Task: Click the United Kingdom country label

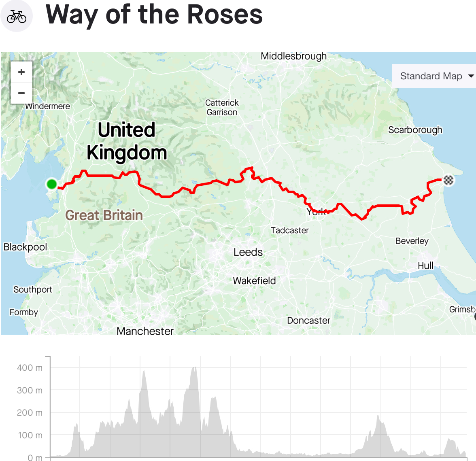Action: (x=127, y=141)
